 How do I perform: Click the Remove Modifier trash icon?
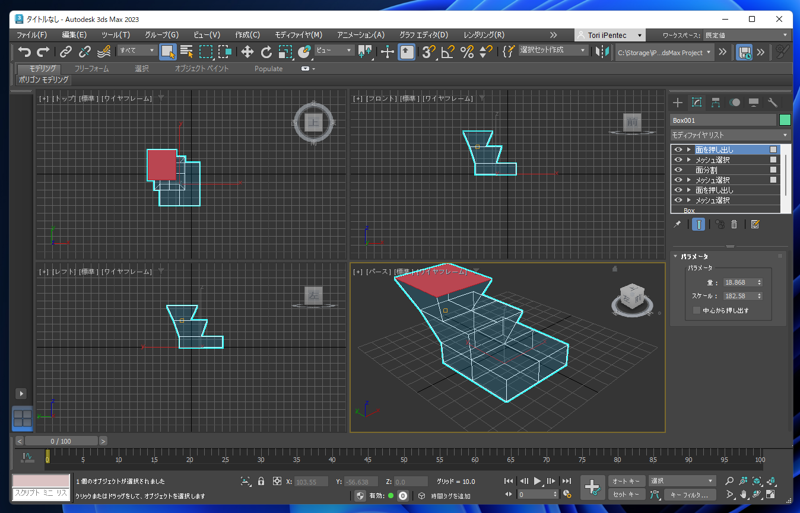[734, 224]
